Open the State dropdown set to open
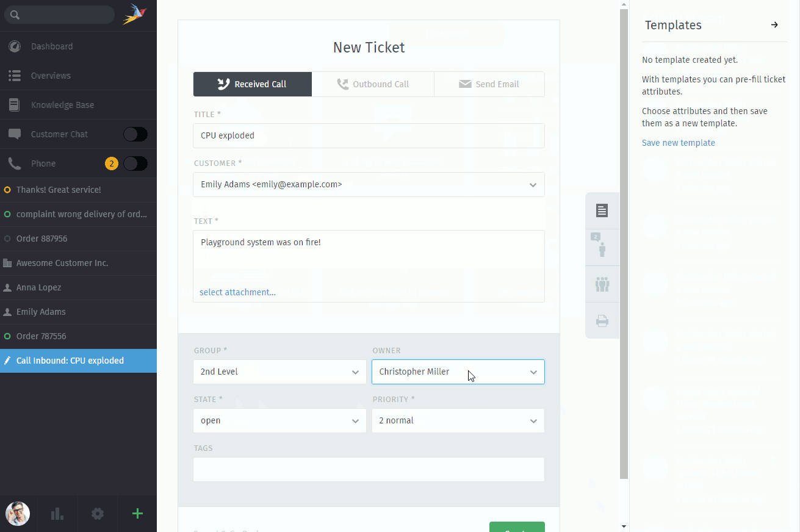 point(279,420)
